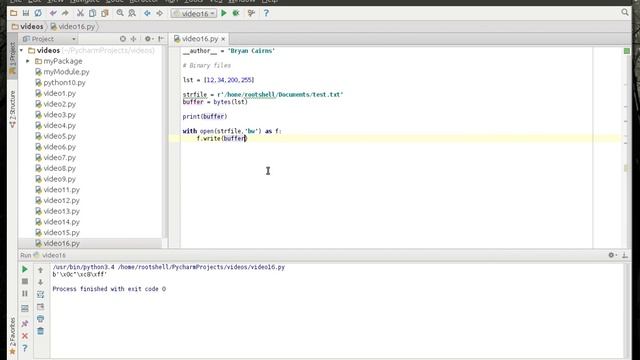Toggle Use Soft Wraps in the Run console
This screenshot has height=360, width=640.
click(x=40, y=294)
